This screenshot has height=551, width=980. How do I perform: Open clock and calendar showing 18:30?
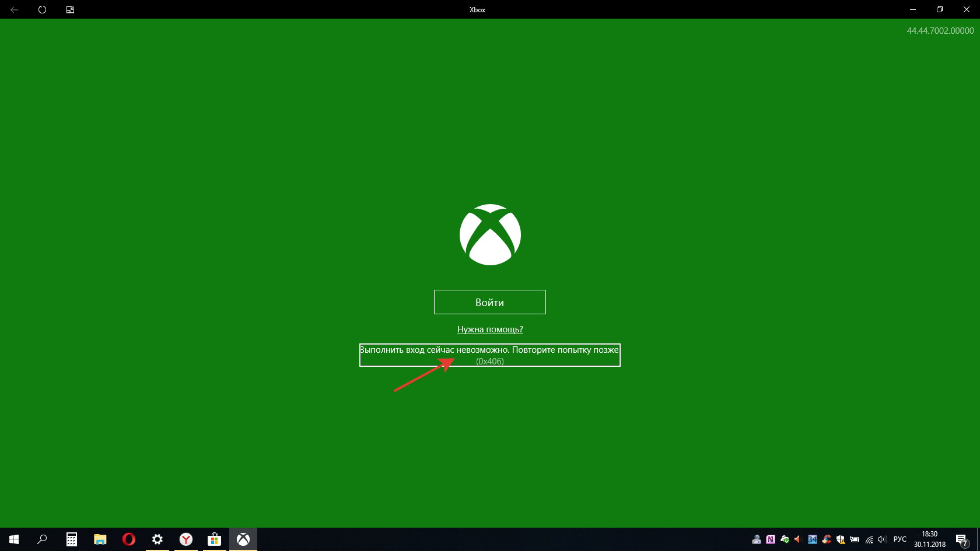coord(930,539)
